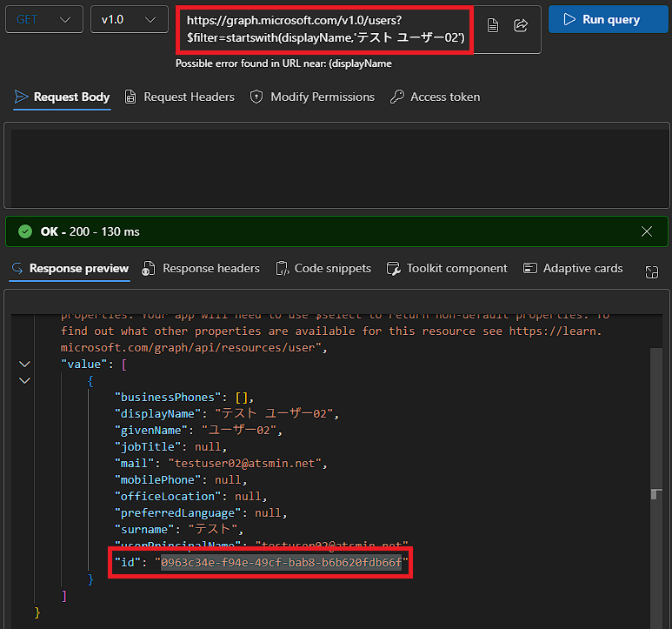
Task: Click the "Possible error found in URL" warning
Action: click(283, 64)
